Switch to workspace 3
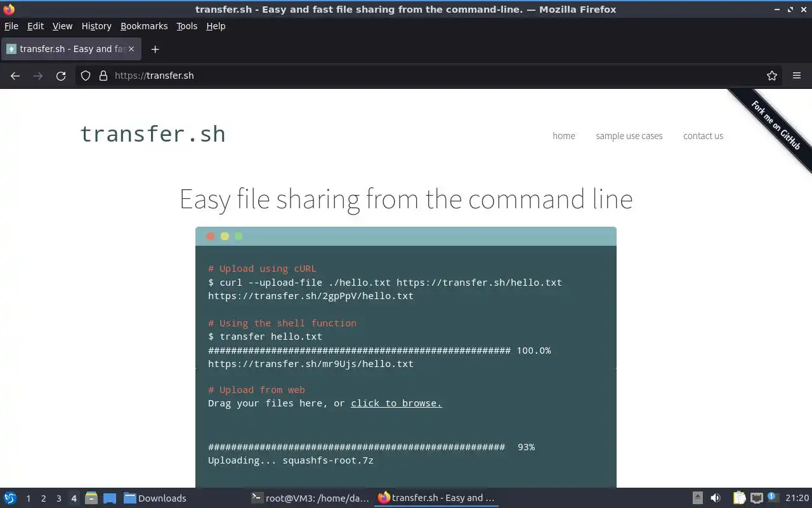 point(58,498)
